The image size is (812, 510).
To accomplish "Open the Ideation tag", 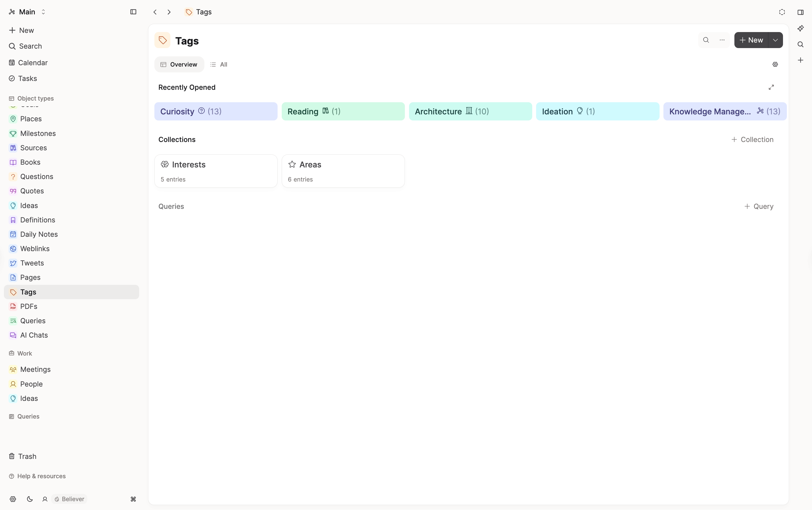I will (x=597, y=111).
